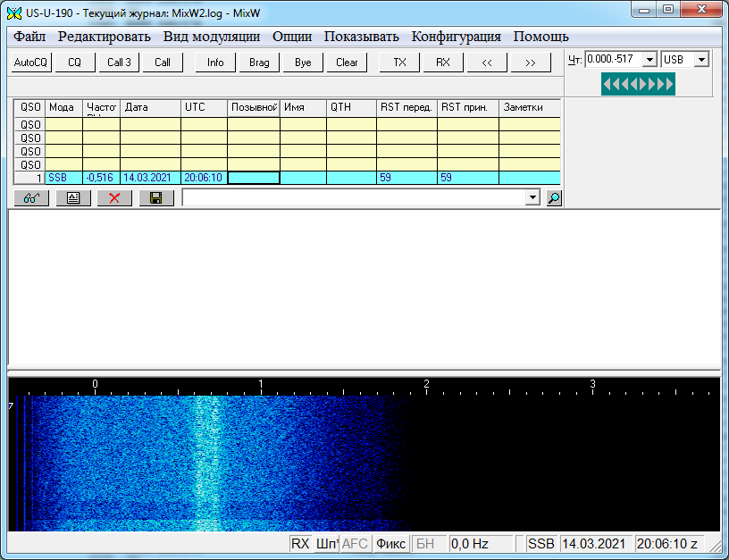
Task: Open the frequency dropdown showing 0.000.-517
Action: coord(649,60)
